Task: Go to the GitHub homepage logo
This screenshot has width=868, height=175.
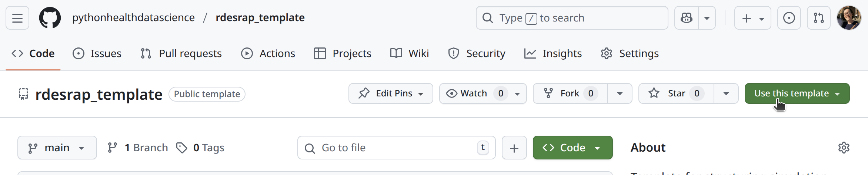Action: [x=50, y=18]
